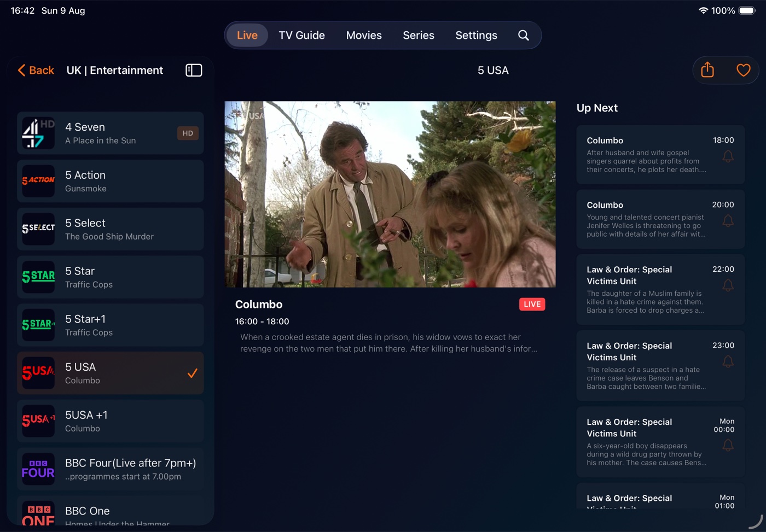Expand the crooked estate agent description
Screen dimensions: 766x532
point(388,343)
